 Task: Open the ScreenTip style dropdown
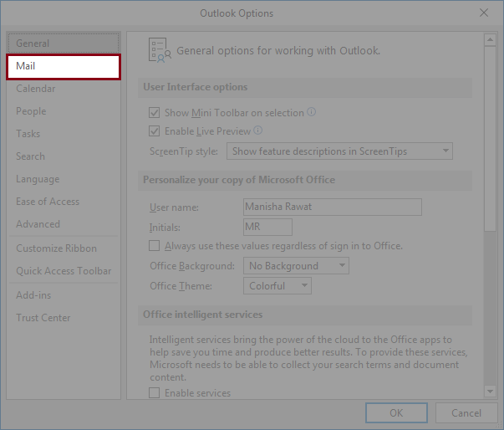[x=339, y=151]
